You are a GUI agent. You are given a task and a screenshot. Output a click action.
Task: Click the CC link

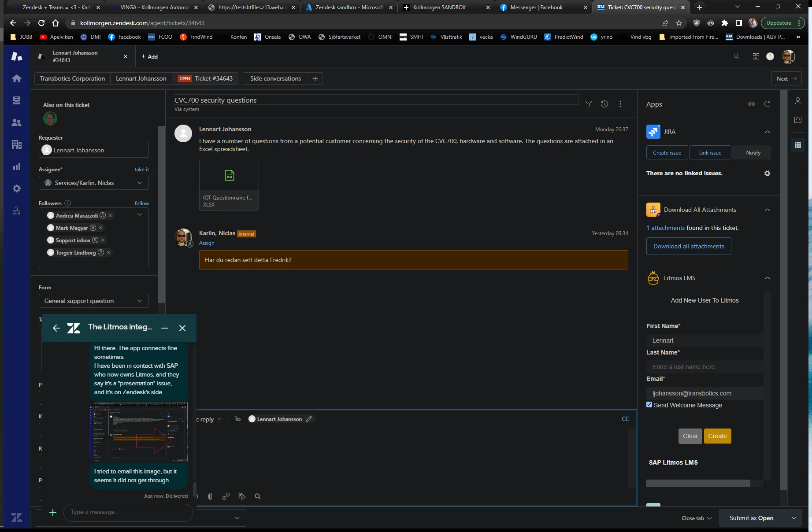point(625,419)
